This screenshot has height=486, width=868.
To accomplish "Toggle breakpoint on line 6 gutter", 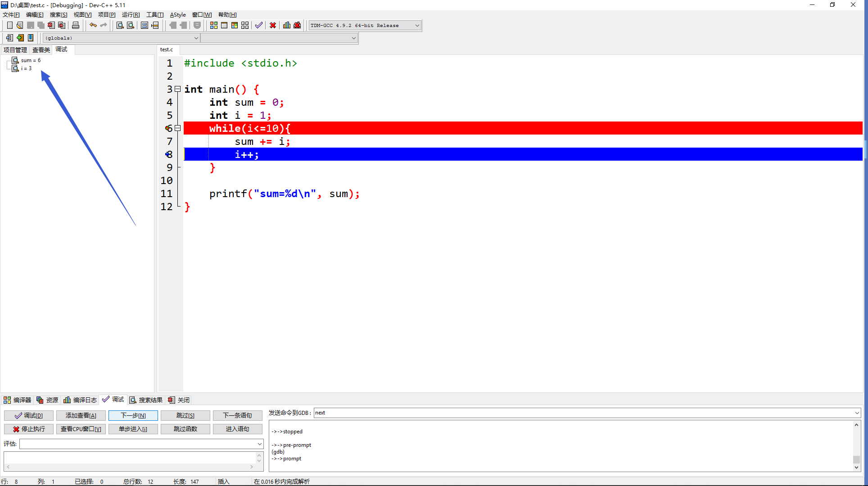I will [x=169, y=128].
